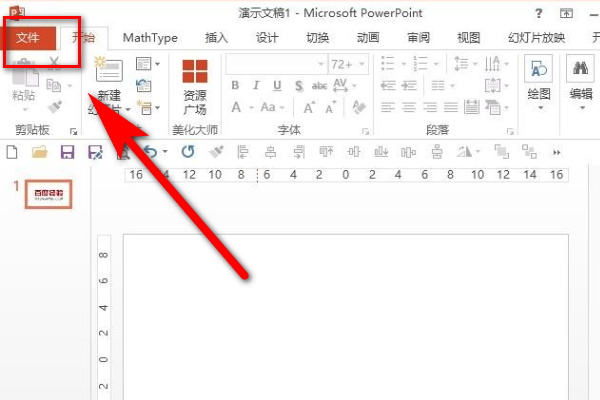
Task: Click the open folder icon in quick toolbar
Action: 40,151
